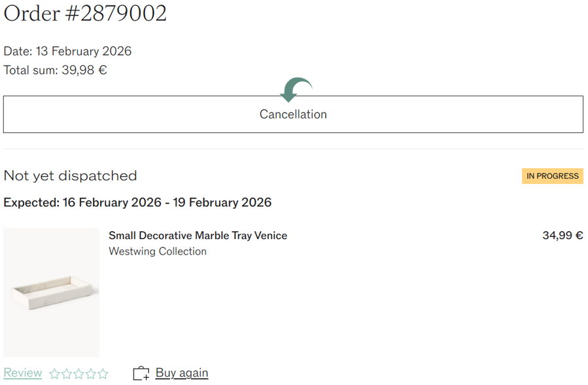Screen dimensions: 588x385
Task: Click the Expected delivery date range text
Action: [137, 202]
